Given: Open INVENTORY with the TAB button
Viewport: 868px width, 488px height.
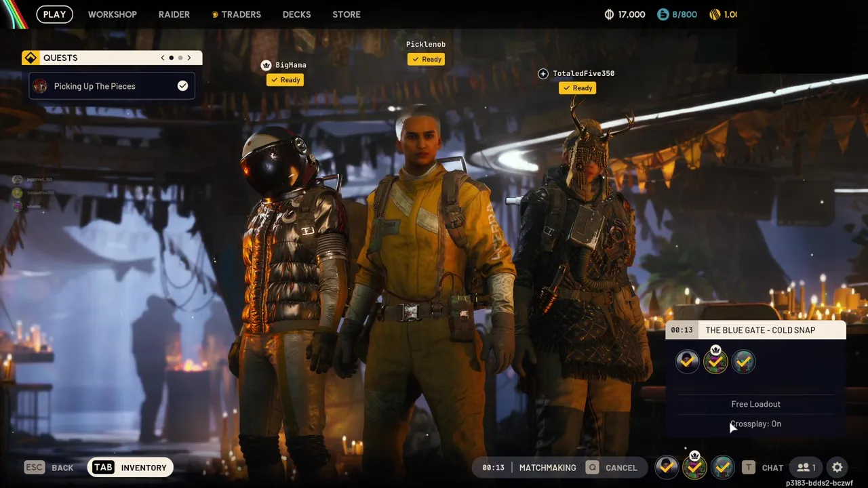Looking at the screenshot, I should [130, 468].
